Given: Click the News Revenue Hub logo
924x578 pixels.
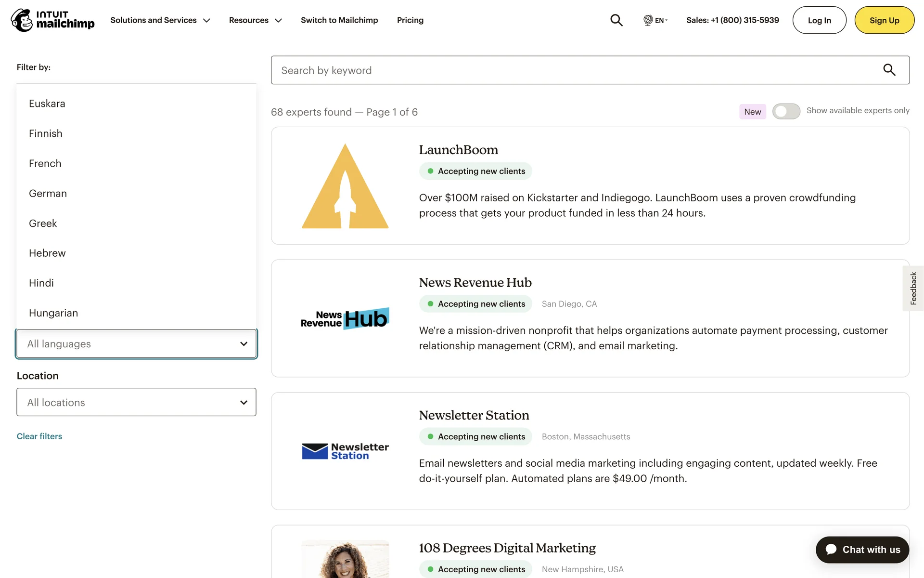Looking at the screenshot, I should [x=345, y=318].
